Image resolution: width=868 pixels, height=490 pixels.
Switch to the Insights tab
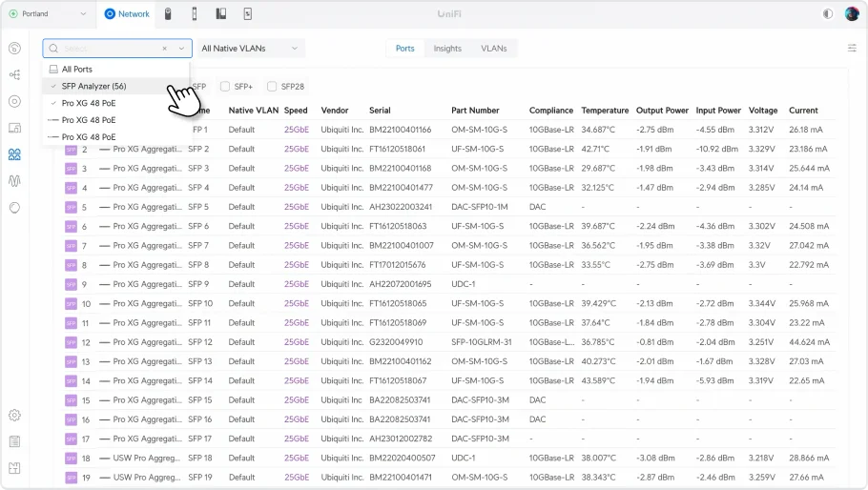447,48
